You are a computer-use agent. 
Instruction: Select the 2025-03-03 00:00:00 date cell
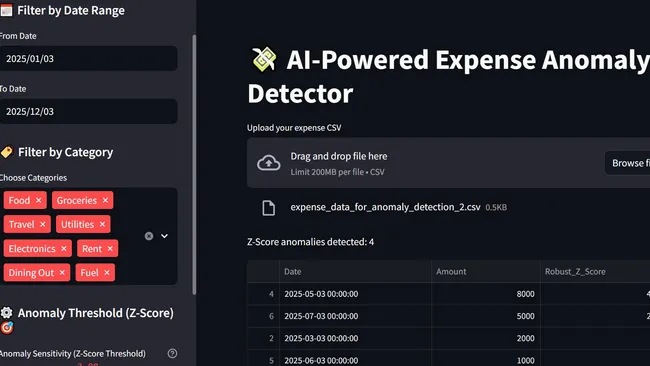coord(355,338)
